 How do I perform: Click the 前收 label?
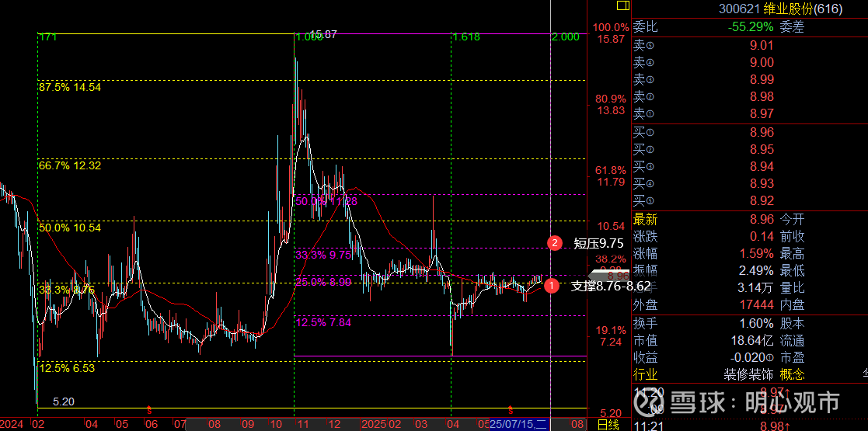792,237
